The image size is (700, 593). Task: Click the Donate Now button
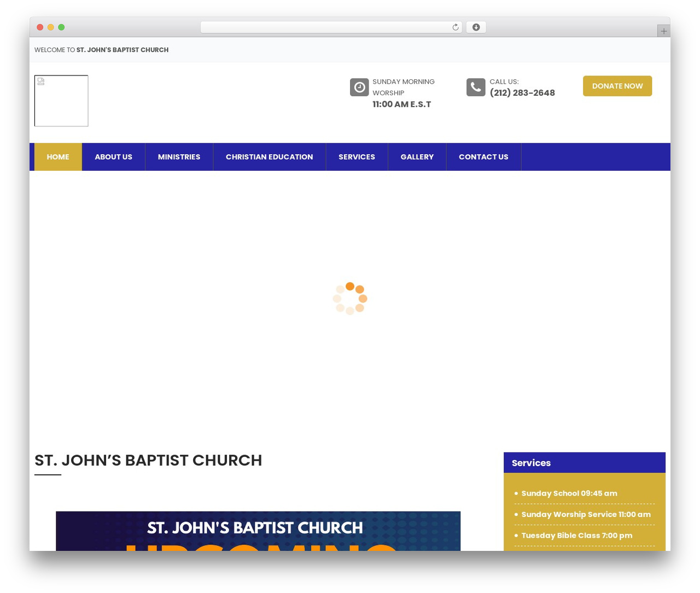[617, 86]
